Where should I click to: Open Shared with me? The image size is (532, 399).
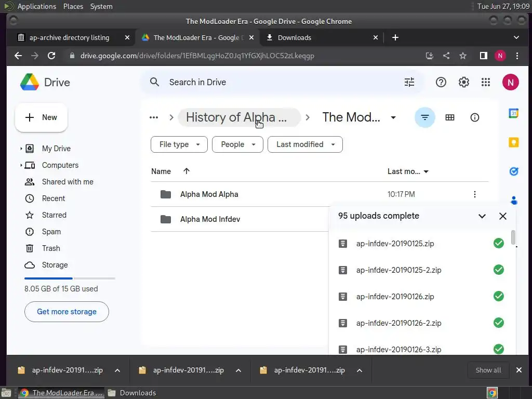(x=68, y=182)
